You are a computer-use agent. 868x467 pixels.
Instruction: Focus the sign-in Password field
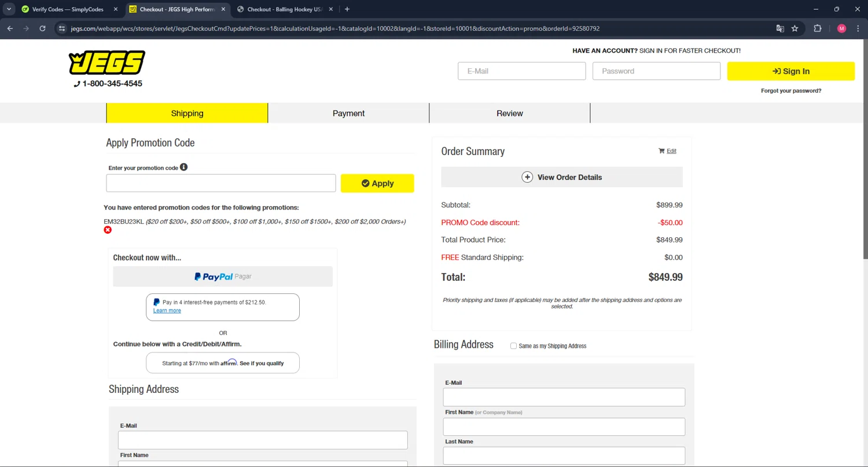(x=656, y=71)
